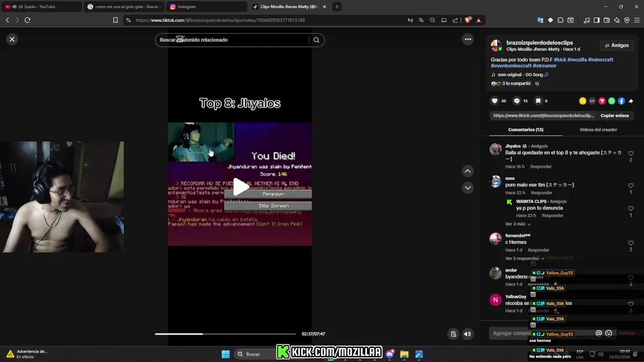Switch to the Instagram browser tab
Screen dimensions: 644x362
(x=207, y=7)
